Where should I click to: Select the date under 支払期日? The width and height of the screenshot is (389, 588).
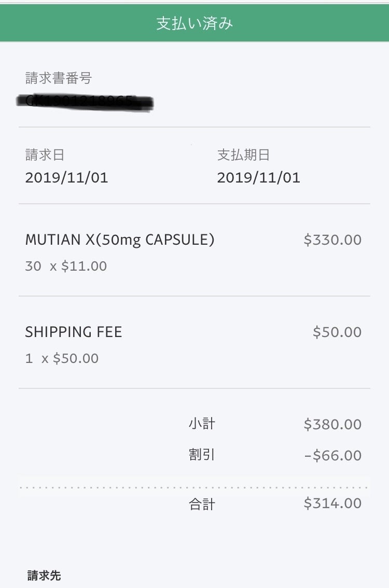pyautogui.click(x=258, y=178)
